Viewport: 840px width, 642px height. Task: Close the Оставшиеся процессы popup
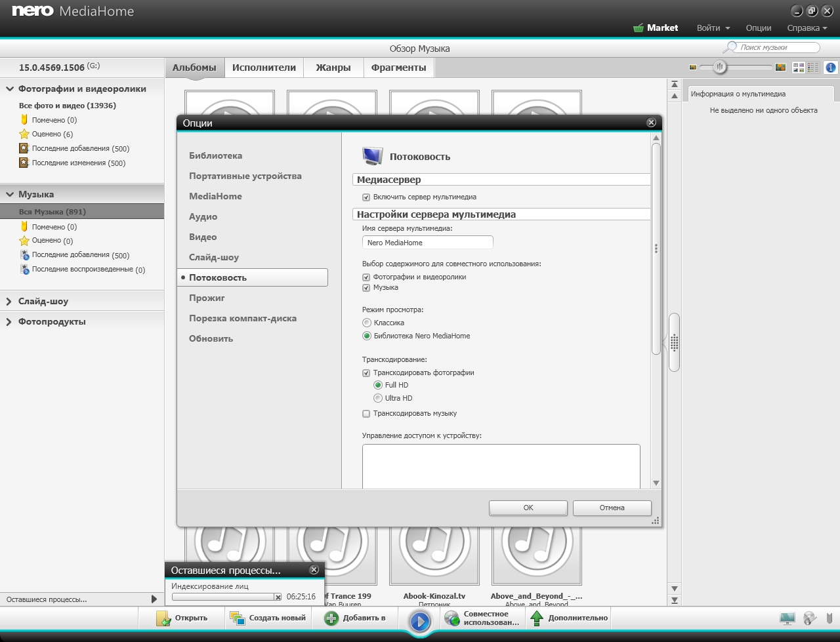(x=314, y=570)
